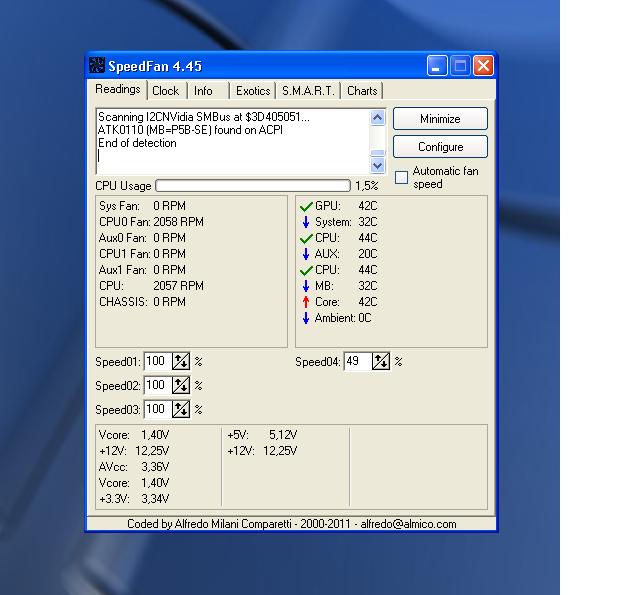Click the CPU Usage progress bar
This screenshot has height=595, width=640.
(253, 186)
